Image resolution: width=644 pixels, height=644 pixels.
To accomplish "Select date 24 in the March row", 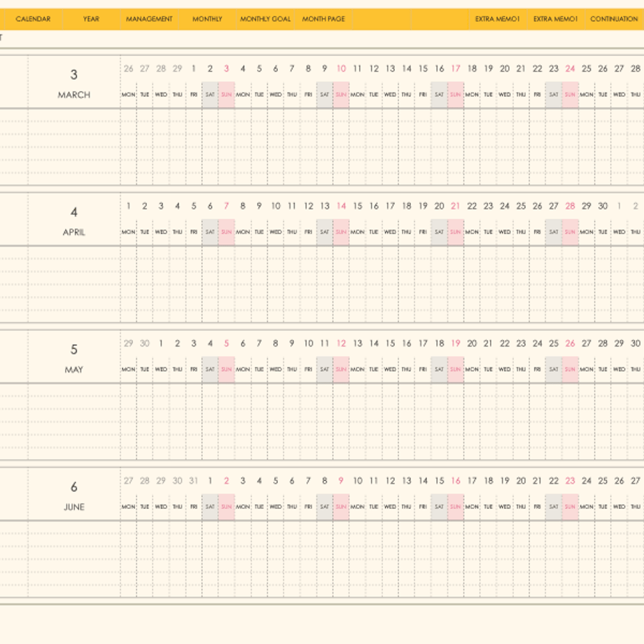I will point(570,69).
